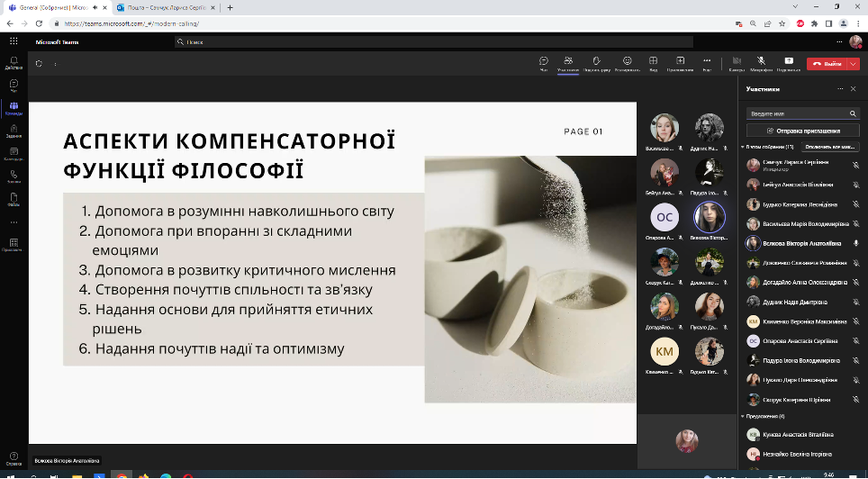This screenshot has height=479, width=868.
Task: Select Дудник Надія Дмитрівна in list
Action: coord(802,303)
